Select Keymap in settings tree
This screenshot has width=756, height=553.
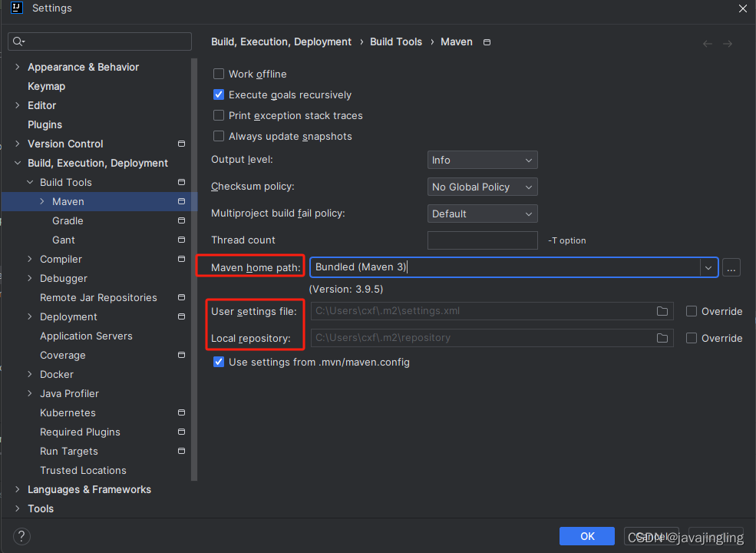(46, 86)
